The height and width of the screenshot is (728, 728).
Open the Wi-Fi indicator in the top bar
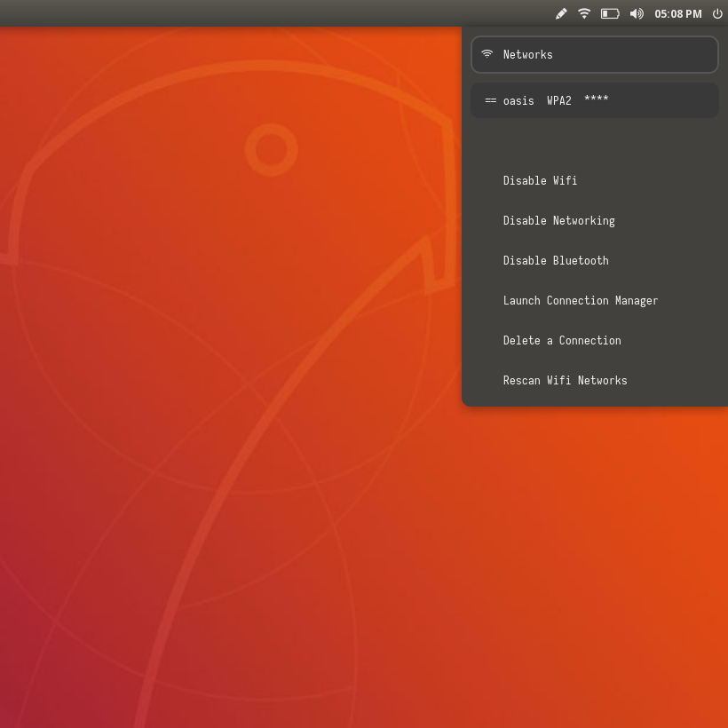(x=584, y=13)
